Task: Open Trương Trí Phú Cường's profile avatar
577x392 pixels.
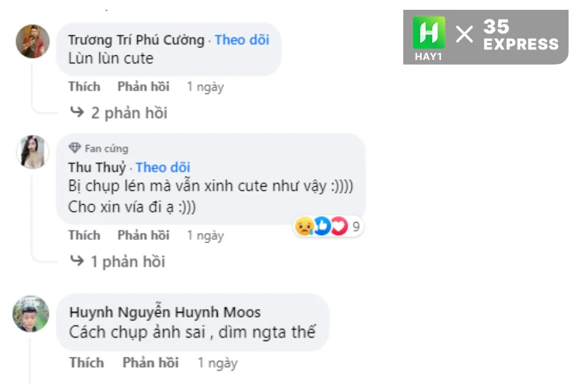Action: [33, 41]
